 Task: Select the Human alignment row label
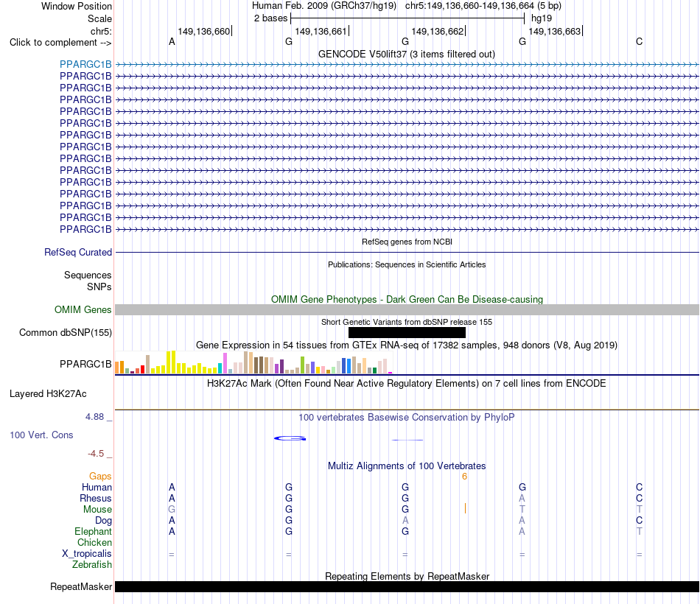pos(97,487)
